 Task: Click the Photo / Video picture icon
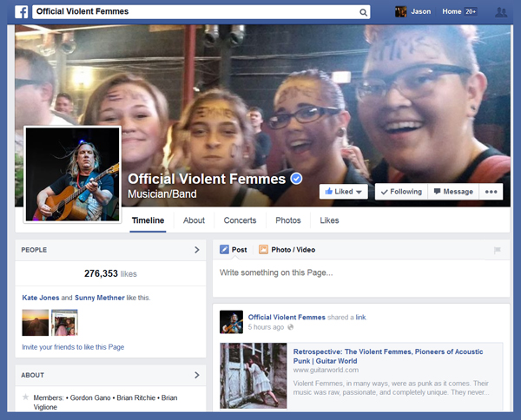coord(263,249)
